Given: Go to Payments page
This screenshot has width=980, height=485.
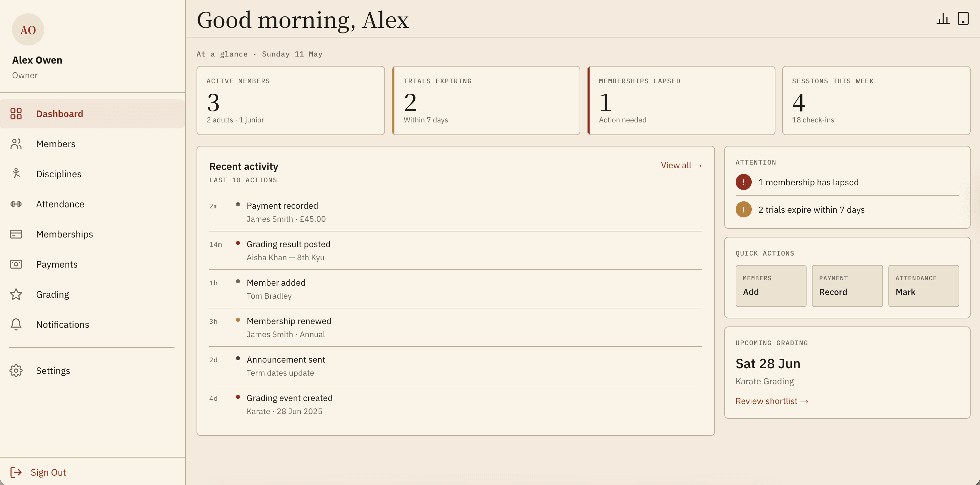Looking at the screenshot, I should coord(93,264).
